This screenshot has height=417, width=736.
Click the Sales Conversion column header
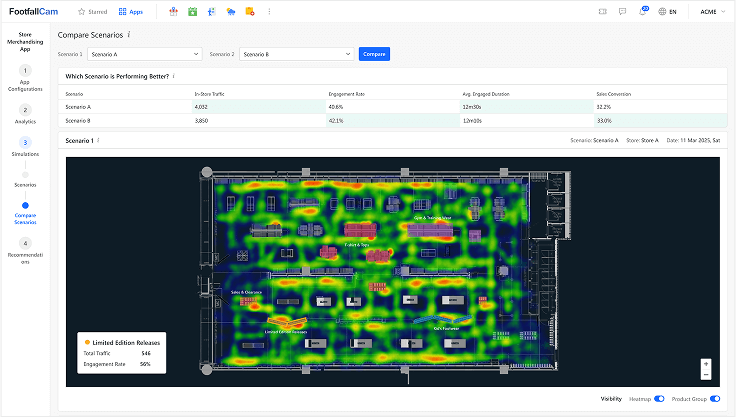click(613, 94)
